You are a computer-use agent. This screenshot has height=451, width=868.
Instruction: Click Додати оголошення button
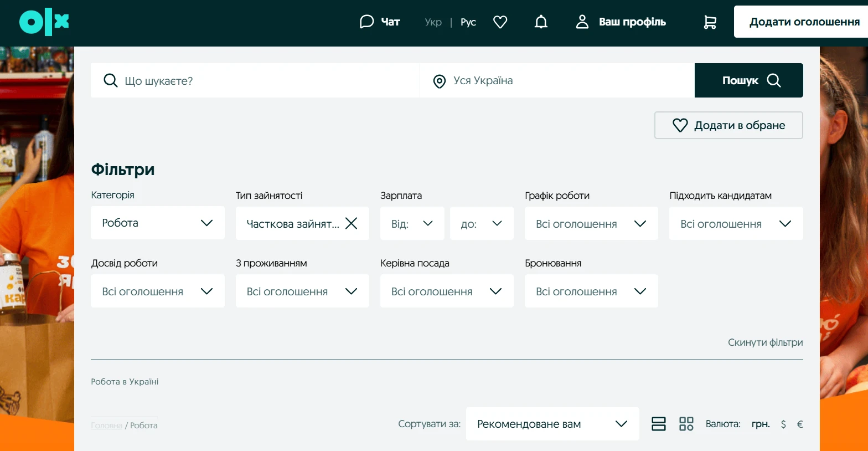801,22
